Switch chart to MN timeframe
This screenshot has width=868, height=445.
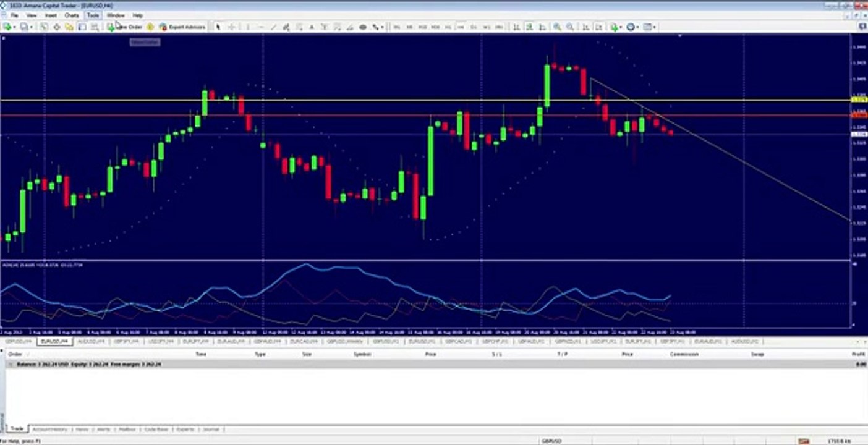[x=499, y=27]
